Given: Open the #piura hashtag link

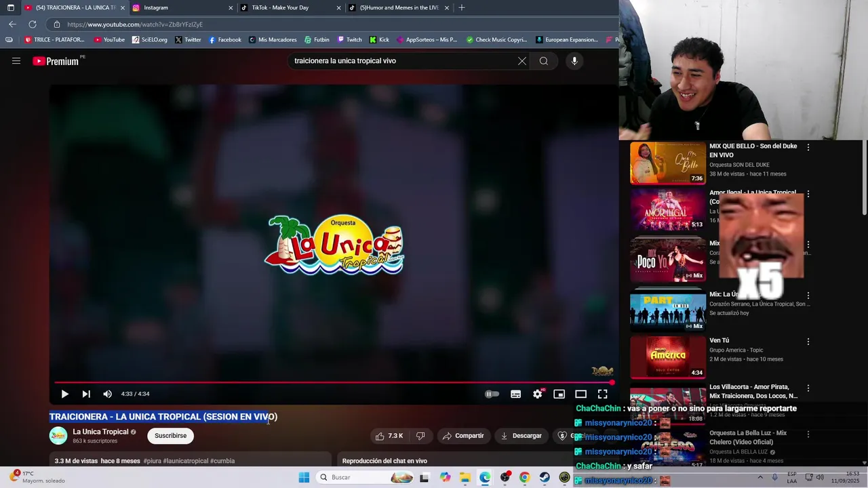Looking at the screenshot, I should click(x=152, y=461).
